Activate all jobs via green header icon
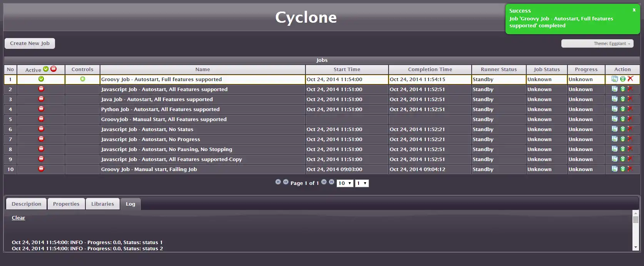Screen dimensions: 644x266 pos(46,69)
